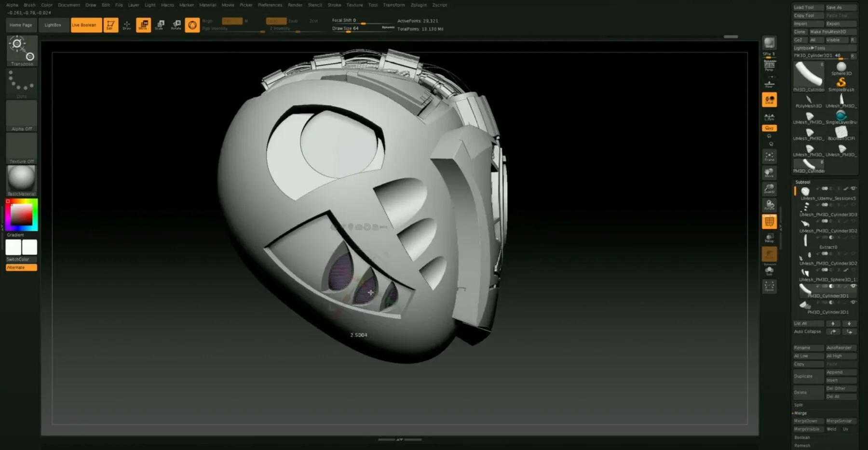
Task: Click the Frame icon
Action: (769, 156)
